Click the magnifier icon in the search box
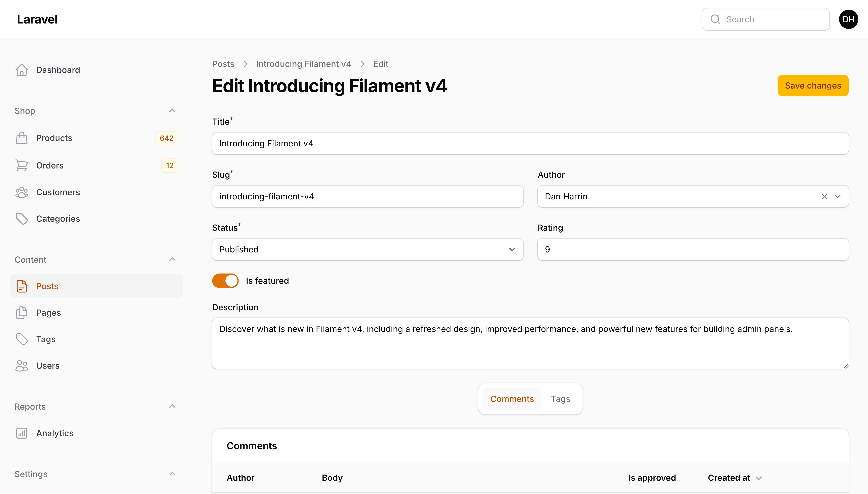868x494 pixels. pyautogui.click(x=715, y=19)
